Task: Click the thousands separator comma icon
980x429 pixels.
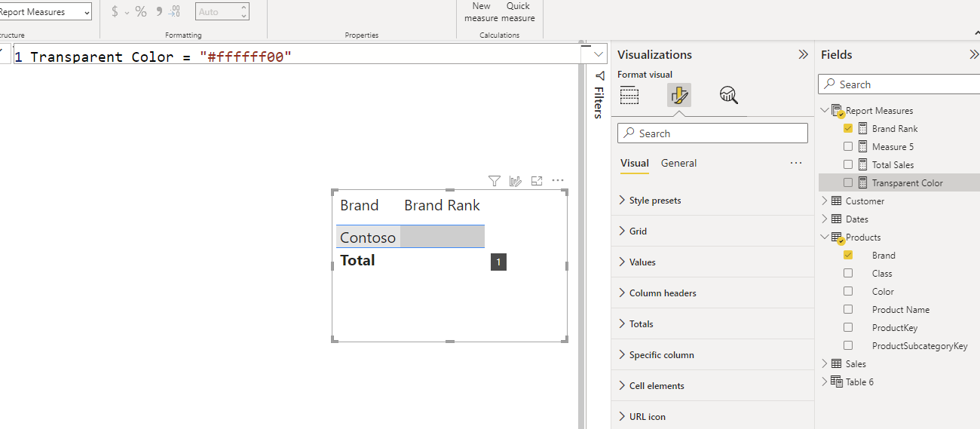Action: 158,12
